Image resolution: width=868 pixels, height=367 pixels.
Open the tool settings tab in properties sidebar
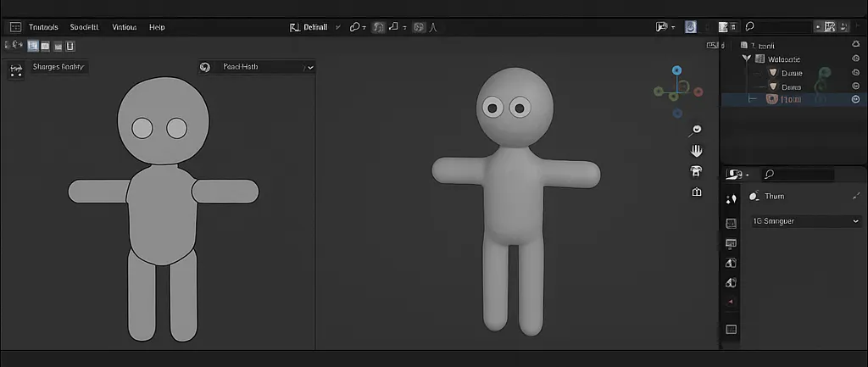click(732, 199)
